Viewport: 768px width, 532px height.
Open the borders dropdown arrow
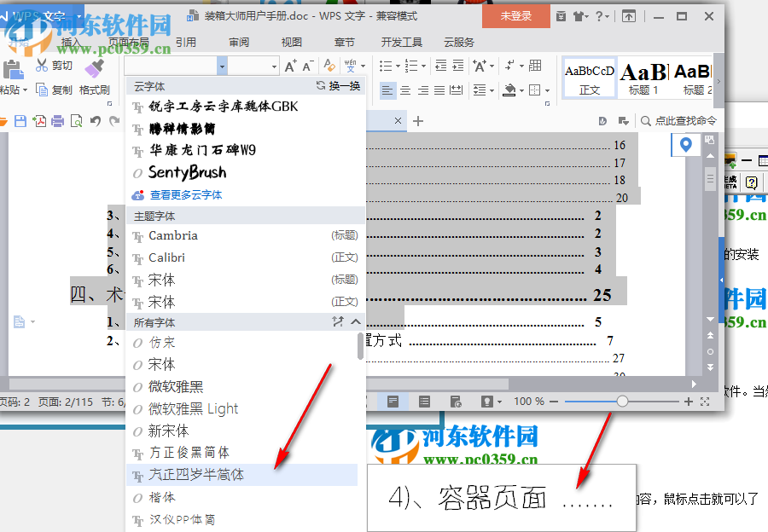coord(547,90)
